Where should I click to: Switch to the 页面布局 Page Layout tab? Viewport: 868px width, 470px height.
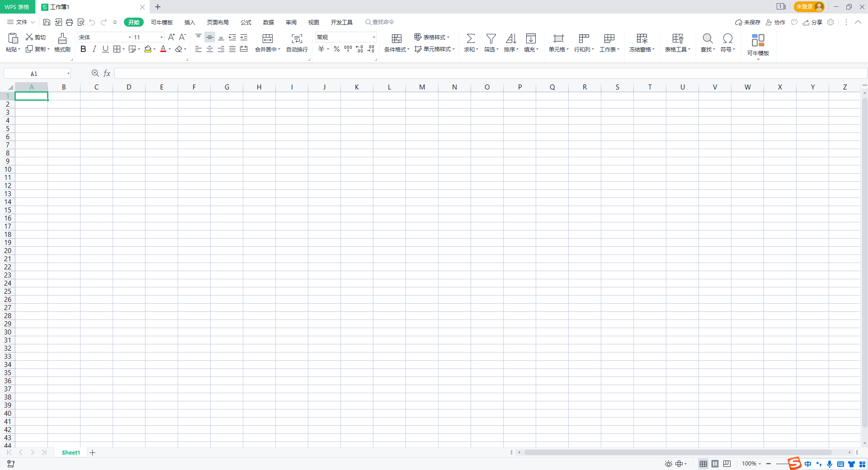[x=217, y=22]
